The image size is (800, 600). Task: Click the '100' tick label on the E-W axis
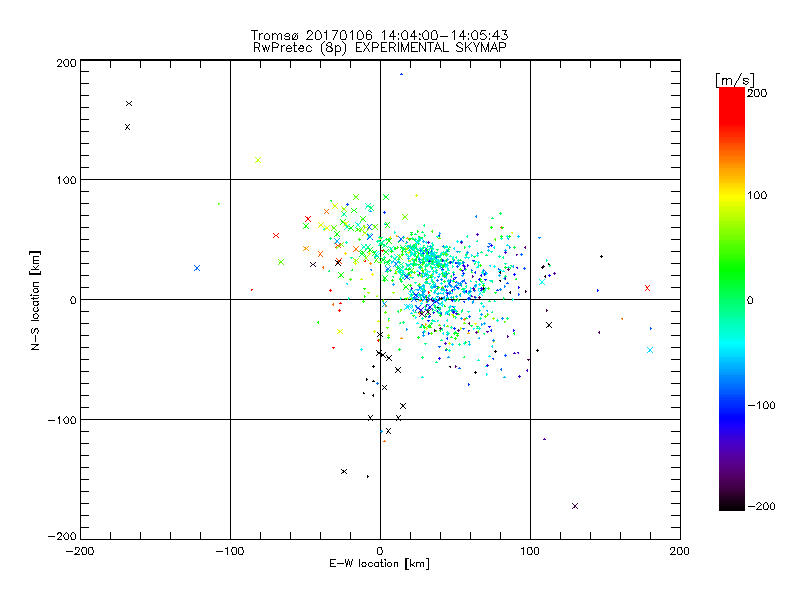(530, 551)
